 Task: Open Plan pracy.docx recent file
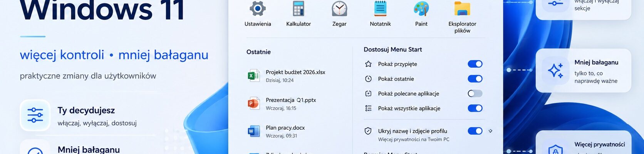[x=285, y=128]
